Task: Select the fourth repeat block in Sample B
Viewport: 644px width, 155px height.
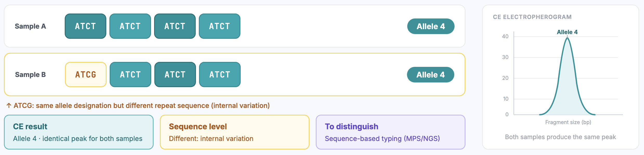Action: [x=220, y=75]
